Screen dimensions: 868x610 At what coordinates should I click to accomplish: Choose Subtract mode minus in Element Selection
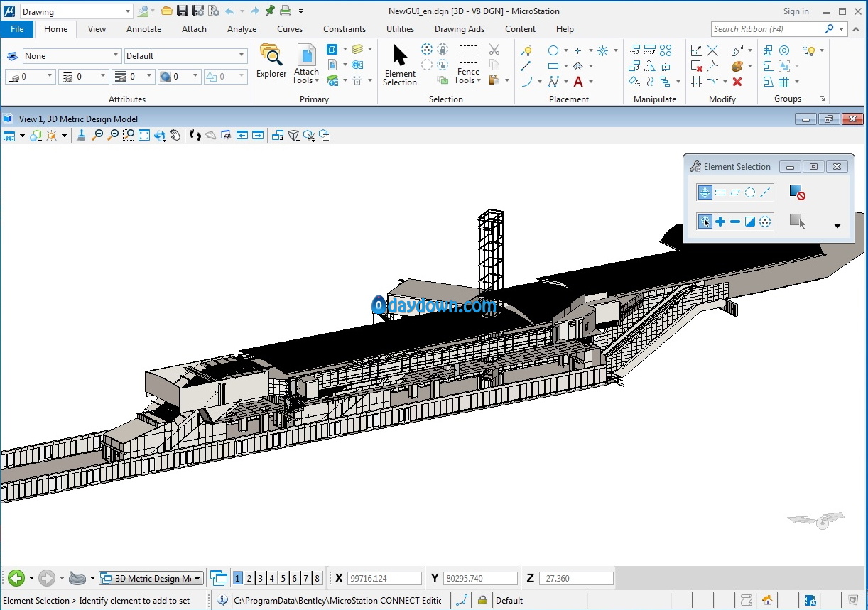(x=735, y=222)
